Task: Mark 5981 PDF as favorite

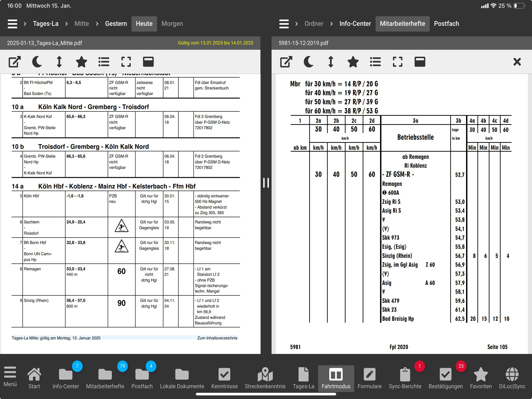Action: [x=353, y=62]
